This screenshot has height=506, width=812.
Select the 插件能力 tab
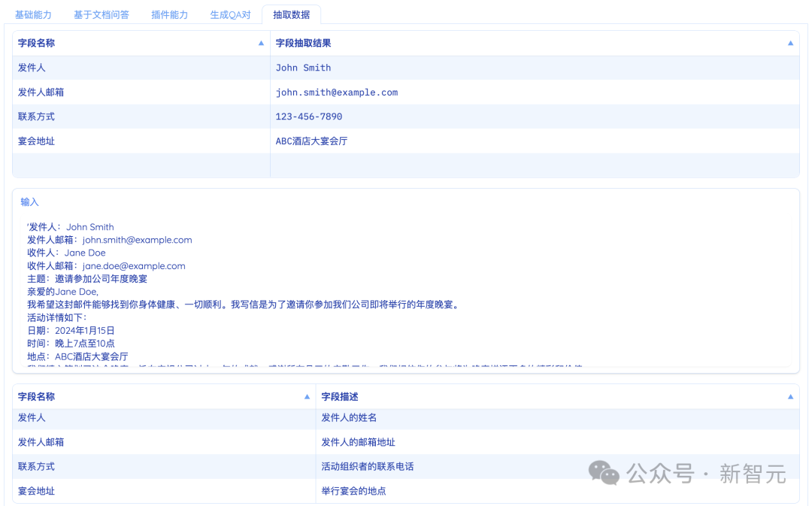(169, 15)
